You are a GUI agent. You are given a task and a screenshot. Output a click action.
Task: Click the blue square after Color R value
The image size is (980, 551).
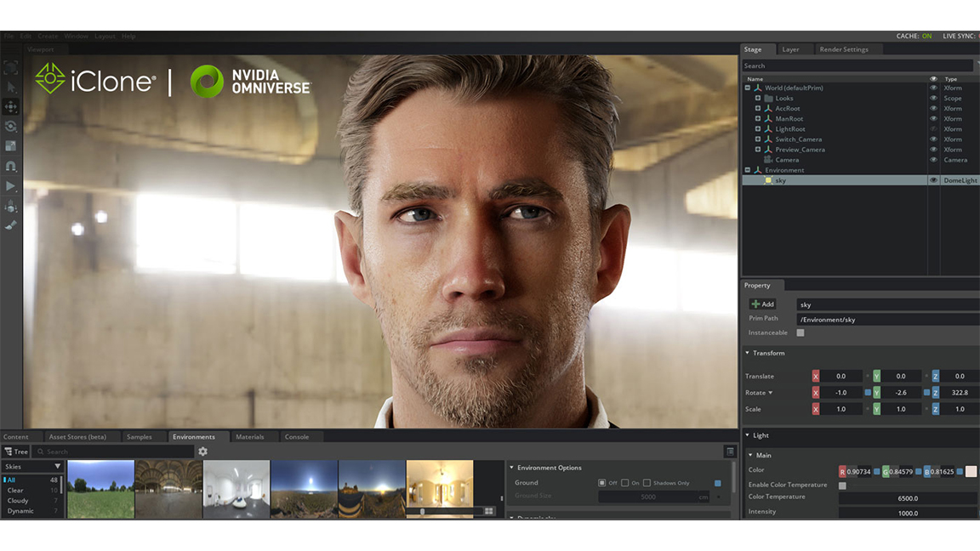click(x=876, y=472)
